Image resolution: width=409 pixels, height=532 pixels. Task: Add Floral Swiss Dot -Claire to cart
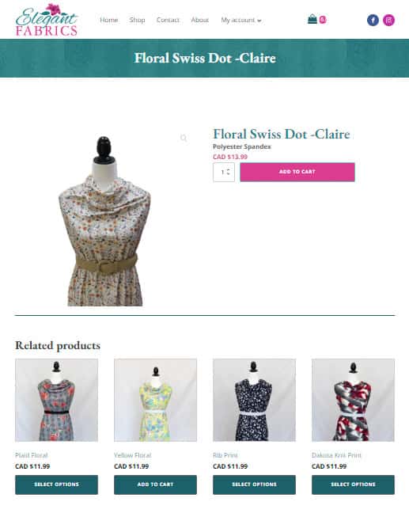(x=297, y=172)
